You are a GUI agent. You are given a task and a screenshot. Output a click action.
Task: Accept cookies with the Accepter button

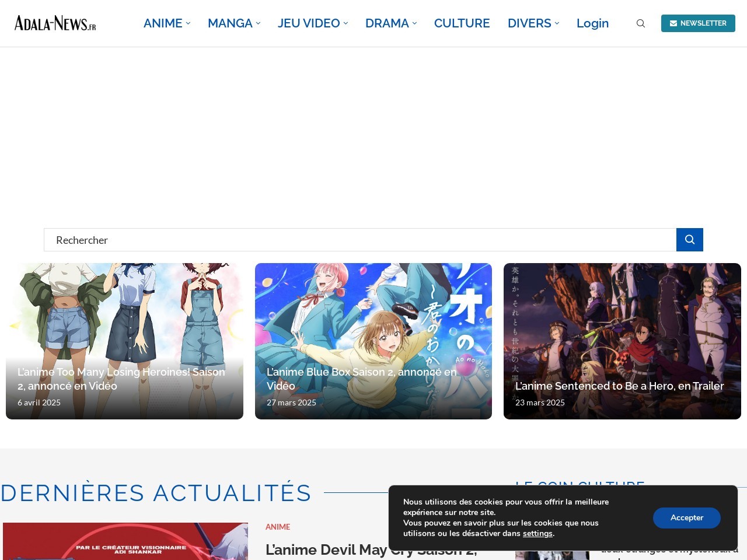pos(687,518)
